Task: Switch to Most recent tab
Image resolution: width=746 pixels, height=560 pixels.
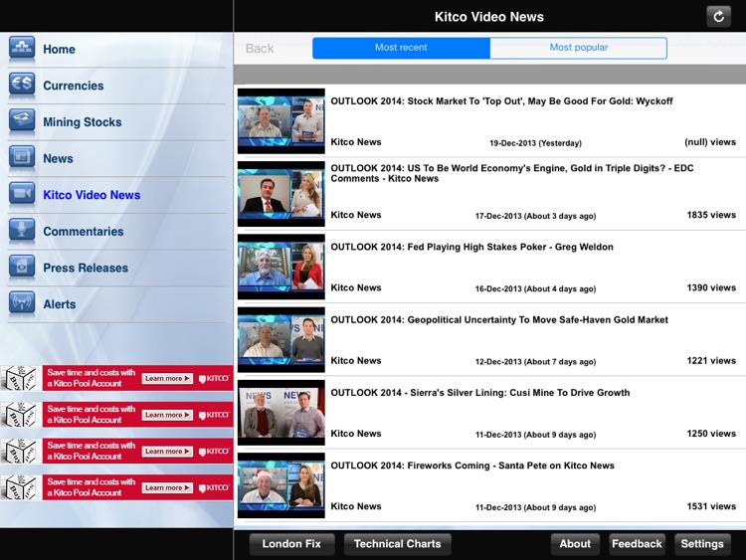Action: [401, 48]
